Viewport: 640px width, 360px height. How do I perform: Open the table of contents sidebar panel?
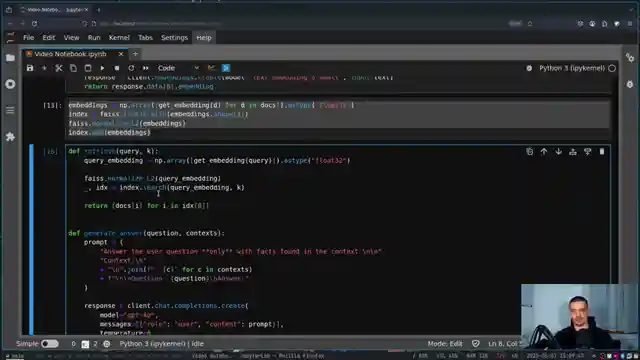(x=11, y=110)
